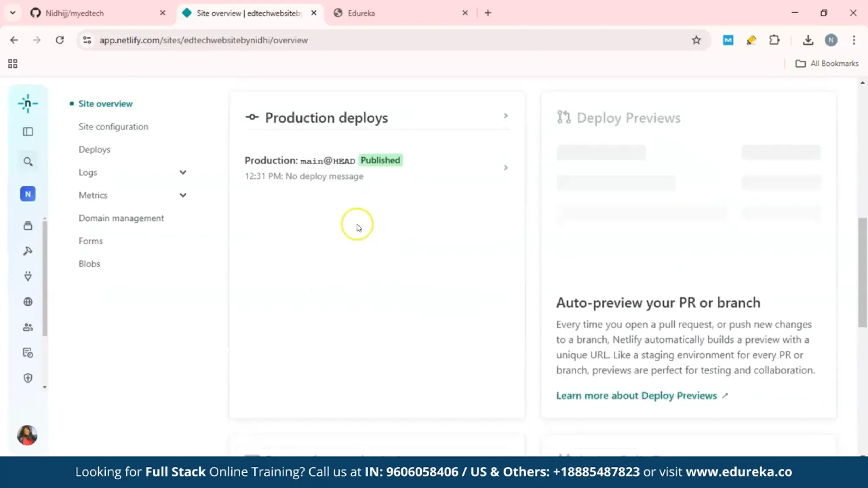Open the Netlify search icon

[28, 162]
